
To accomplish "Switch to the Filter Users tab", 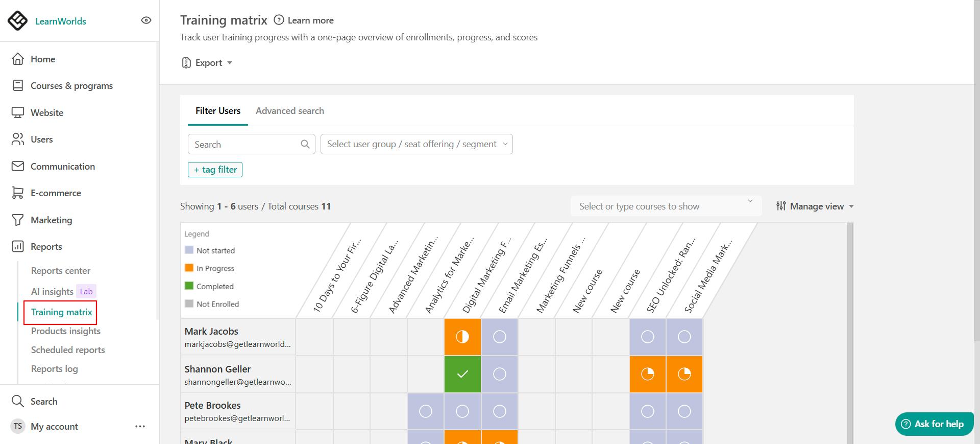I will (x=218, y=111).
